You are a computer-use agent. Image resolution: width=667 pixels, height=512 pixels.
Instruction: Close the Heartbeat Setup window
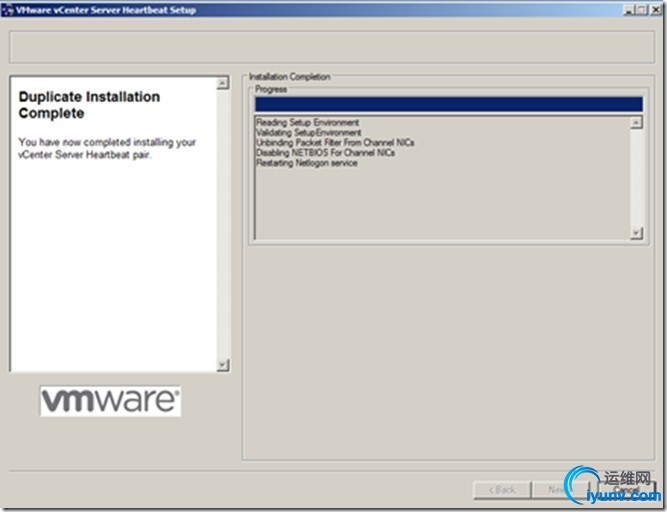click(656, 10)
